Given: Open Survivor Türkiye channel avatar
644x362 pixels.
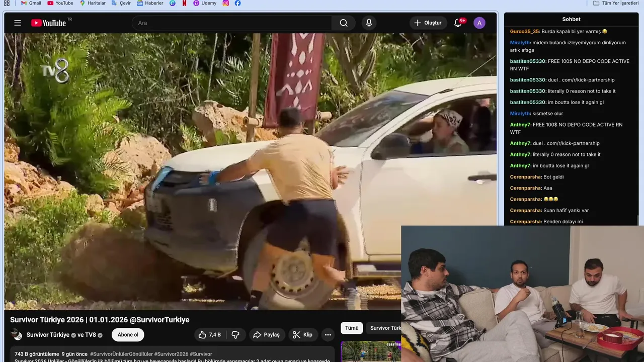Looking at the screenshot, I should click(x=17, y=335).
